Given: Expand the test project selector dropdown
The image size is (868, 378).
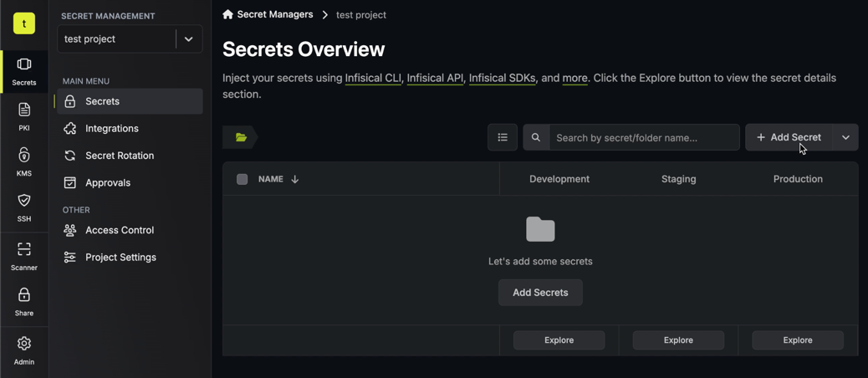Looking at the screenshot, I should [188, 39].
